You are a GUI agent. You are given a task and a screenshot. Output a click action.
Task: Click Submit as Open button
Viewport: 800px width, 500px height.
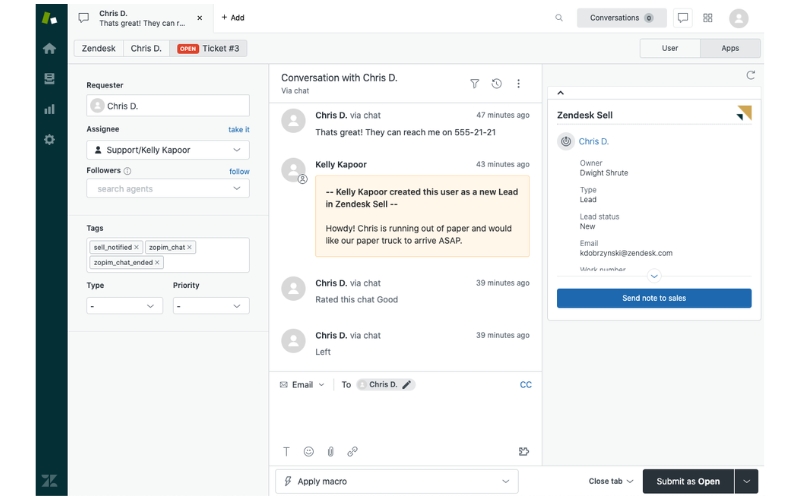pos(688,481)
